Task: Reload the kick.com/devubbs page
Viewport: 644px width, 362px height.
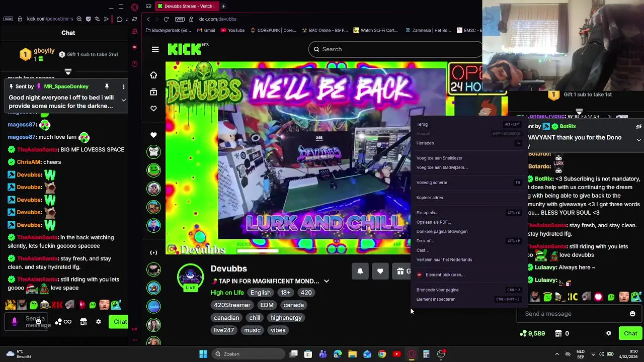Action: click(166, 19)
